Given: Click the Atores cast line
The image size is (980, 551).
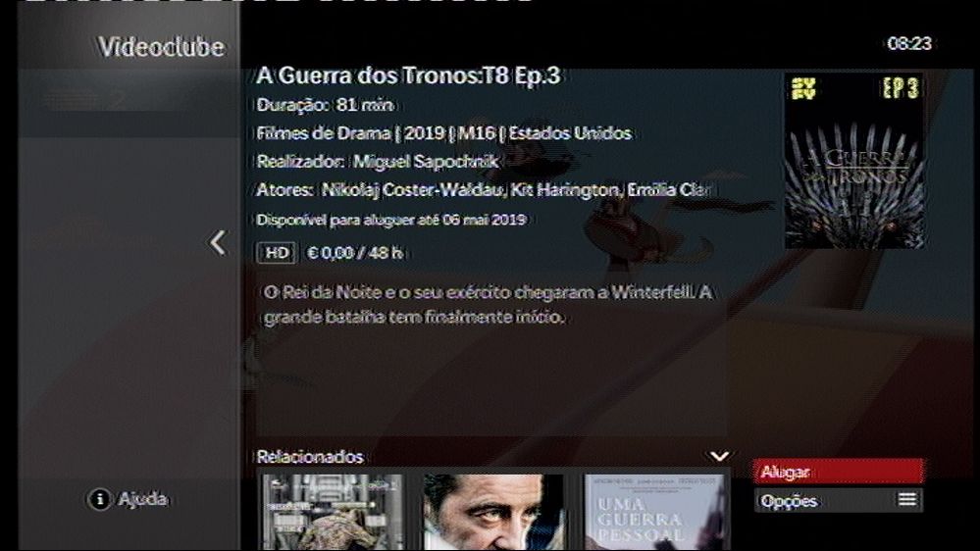Looking at the screenshot, I should [x=483, y=190].
